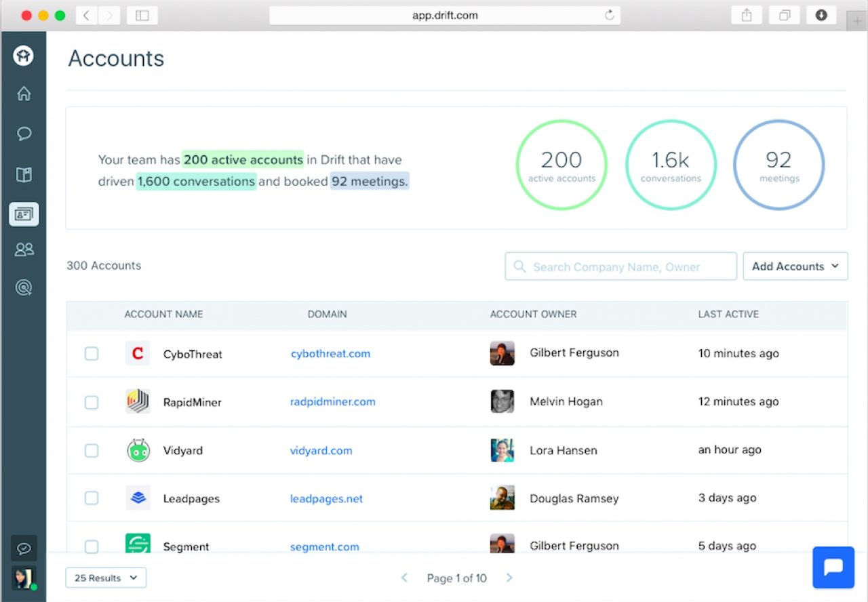Go to next page with right chevron
868x602 pixels.
click(509, 578)
